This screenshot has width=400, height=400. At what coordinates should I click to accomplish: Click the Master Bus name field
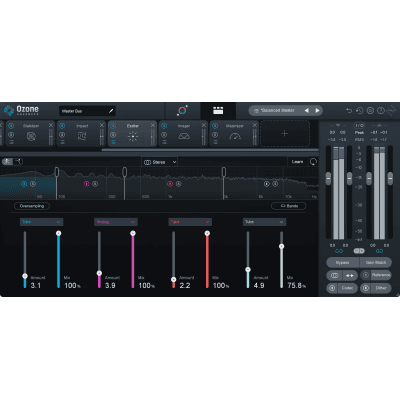click(x=87, y=111)
